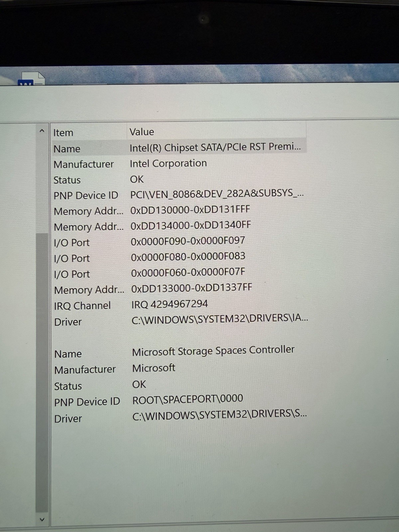Click the scroll down arrow in tree pane
This screenshot has height=532, width=399.
pos(42,519)
